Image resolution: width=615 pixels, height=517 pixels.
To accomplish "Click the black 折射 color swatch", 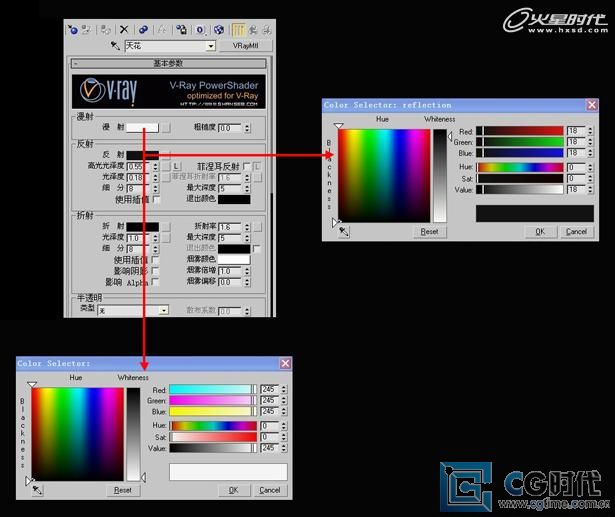I will (x=142, y=227).
